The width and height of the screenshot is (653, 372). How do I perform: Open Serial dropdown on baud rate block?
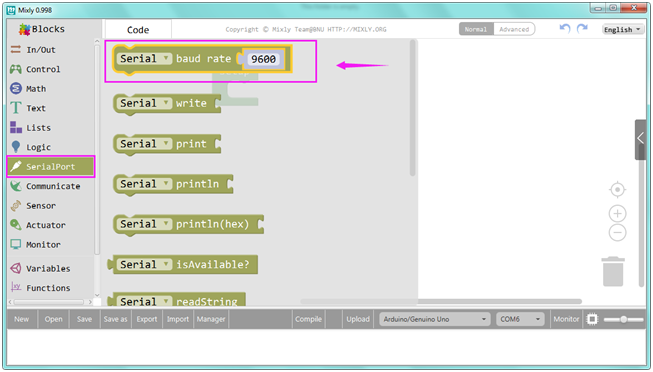(x=144, y=59)
